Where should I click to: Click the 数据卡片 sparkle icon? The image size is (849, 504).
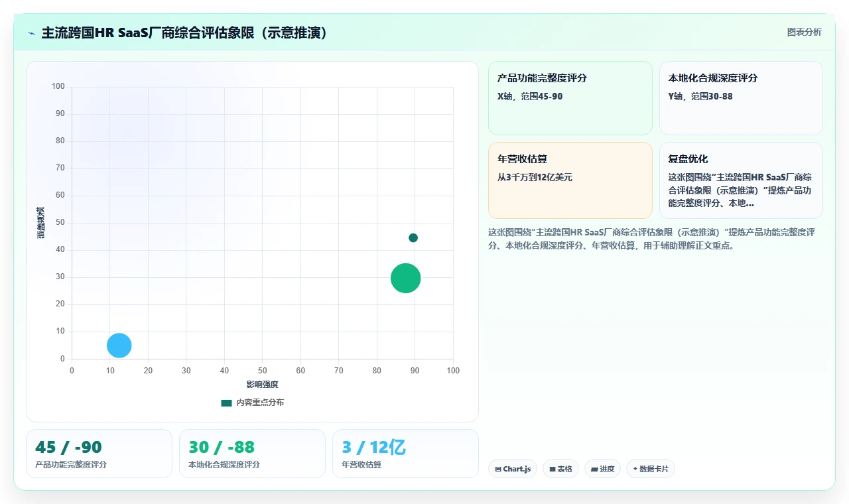pos(635,469)
